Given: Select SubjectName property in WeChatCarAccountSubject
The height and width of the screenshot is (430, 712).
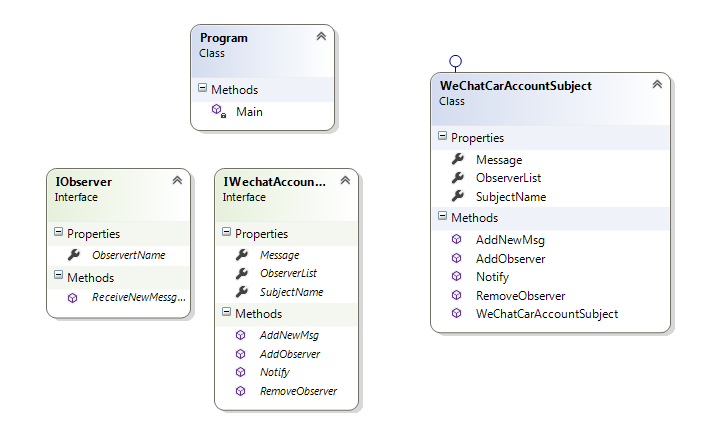Looking at the screenshot, I should (511, 197).
